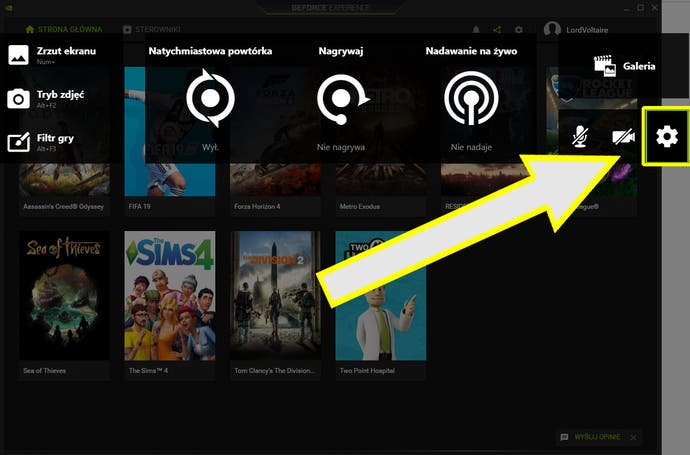690x455 pixels.
Task: Click the Wył. replay status
Action: click(x=210, y=147)
